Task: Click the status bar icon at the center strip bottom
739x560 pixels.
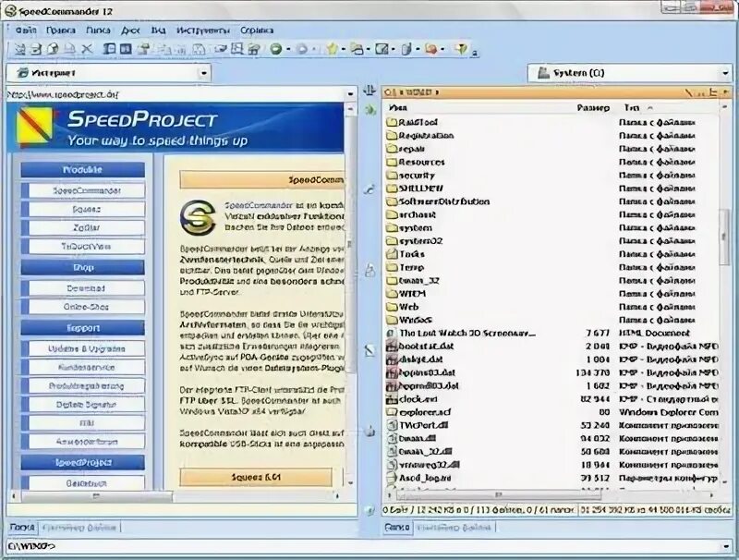Action: point(370,510)
